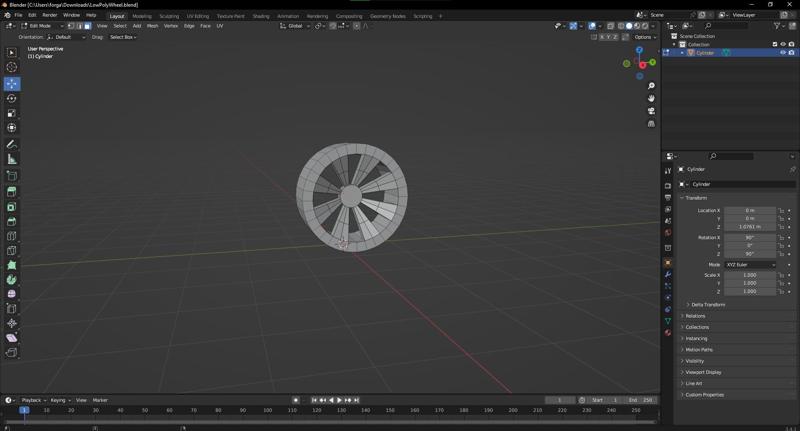This screenshot has width=800, height=431.
Task: Open the File menu
Action: (18, 15)
